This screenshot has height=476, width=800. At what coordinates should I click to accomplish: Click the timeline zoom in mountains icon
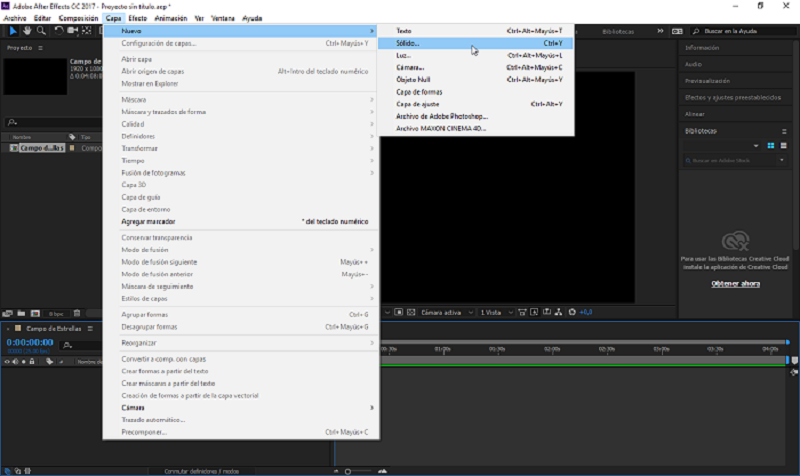(382, 471)
